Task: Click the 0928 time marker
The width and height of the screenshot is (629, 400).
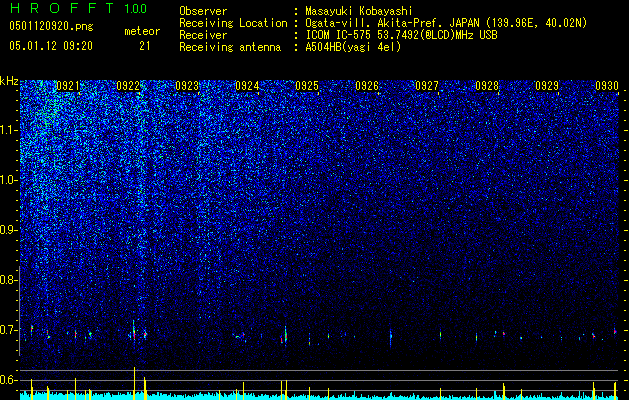Action: (487, 86)
